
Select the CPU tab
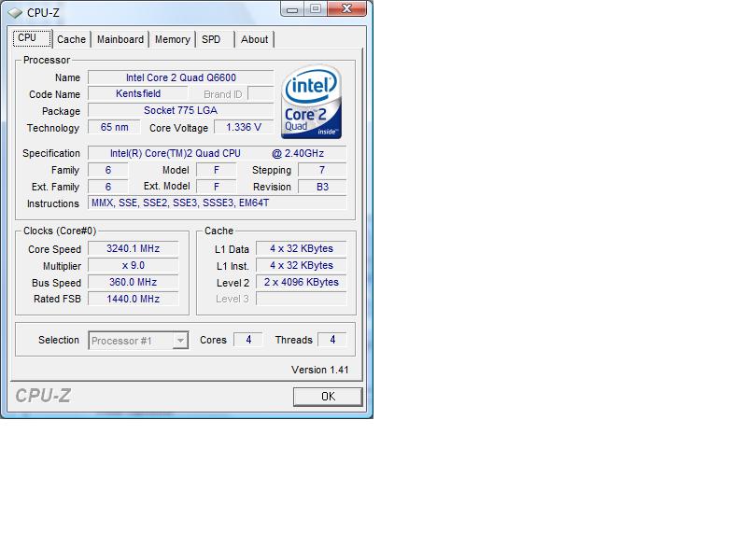(x=32, y=38)
